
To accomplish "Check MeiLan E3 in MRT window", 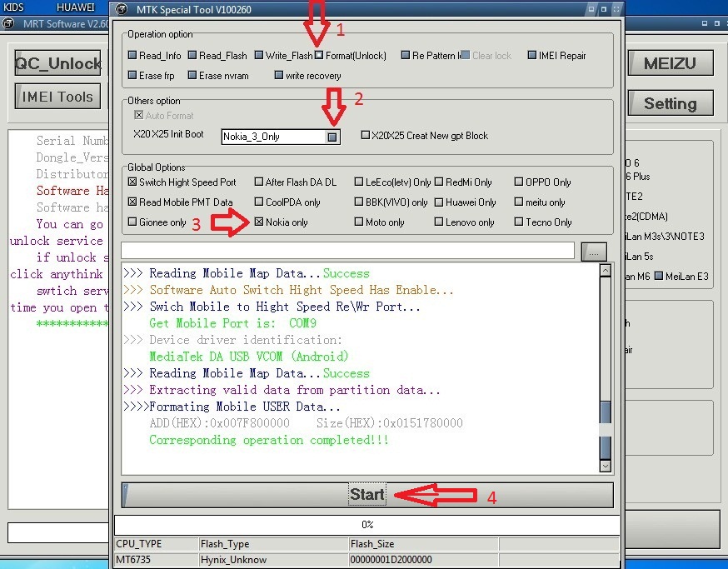I will point(658,276).
